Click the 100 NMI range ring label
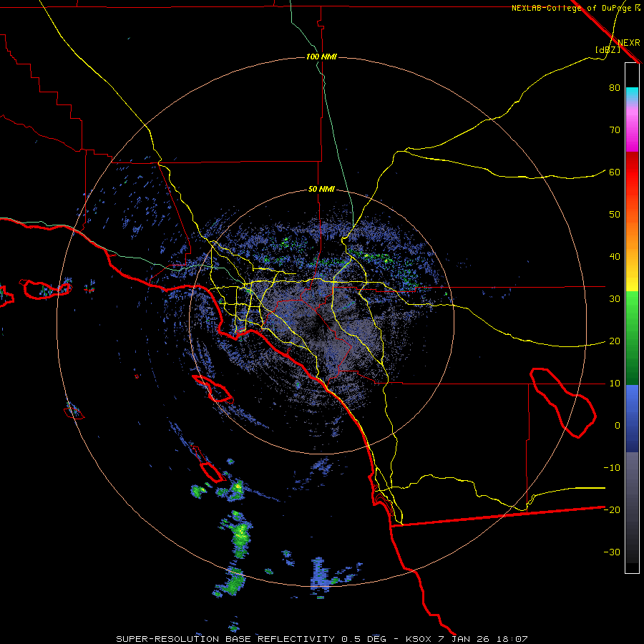This screenshot has width=644, height=644. [x=321, y=57]
